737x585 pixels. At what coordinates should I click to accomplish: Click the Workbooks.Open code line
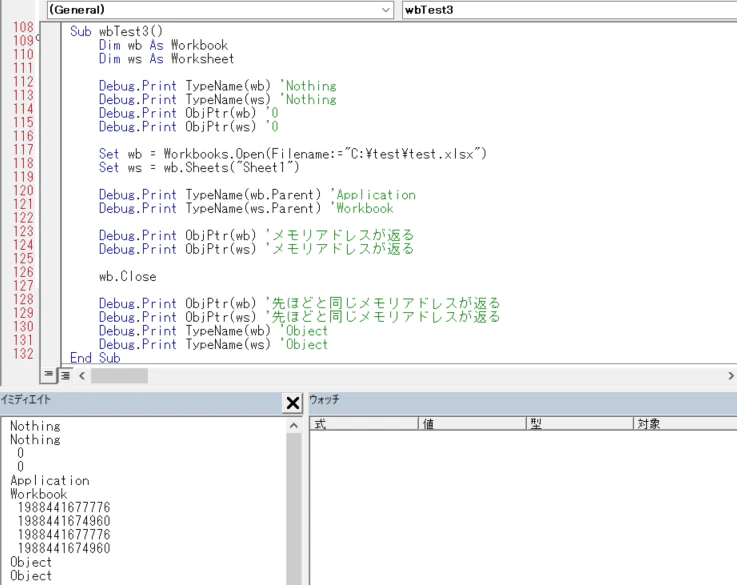292,154
